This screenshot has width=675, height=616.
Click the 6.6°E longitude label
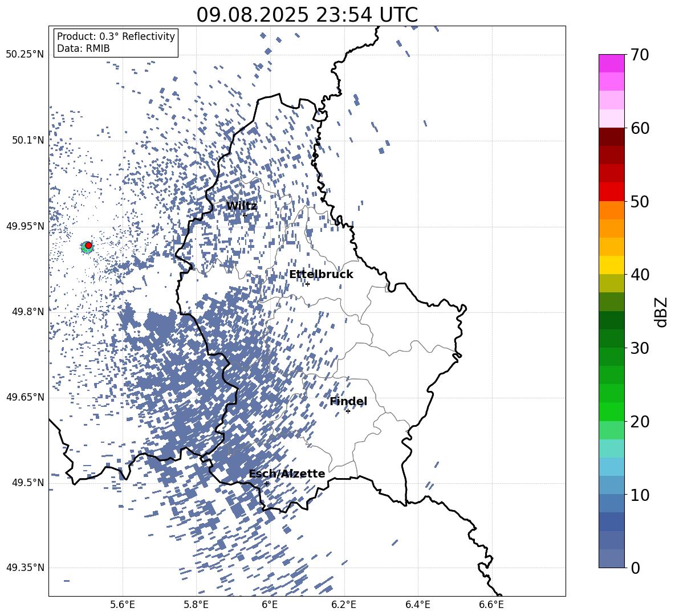pyautogui.click(x=491, y=605)
